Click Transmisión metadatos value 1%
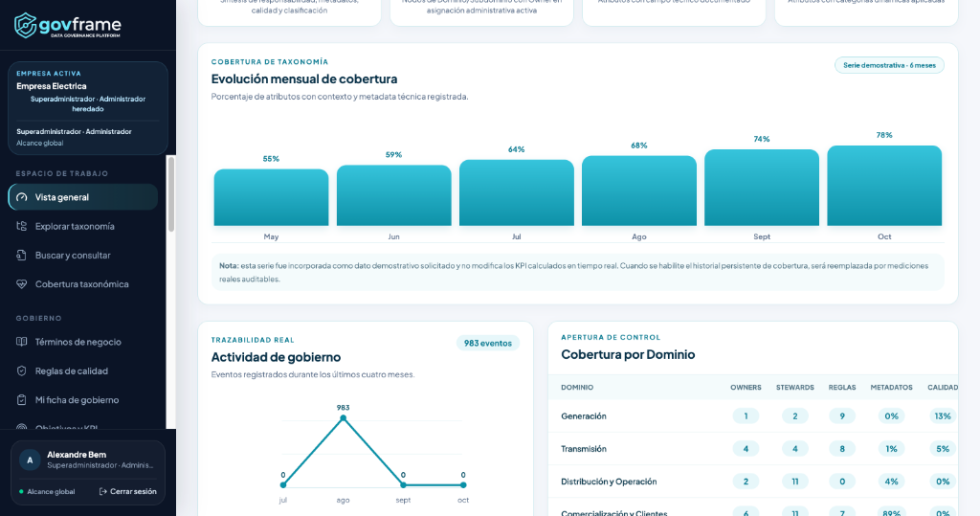This screenshot has width=980, height=516. point(891,448)
